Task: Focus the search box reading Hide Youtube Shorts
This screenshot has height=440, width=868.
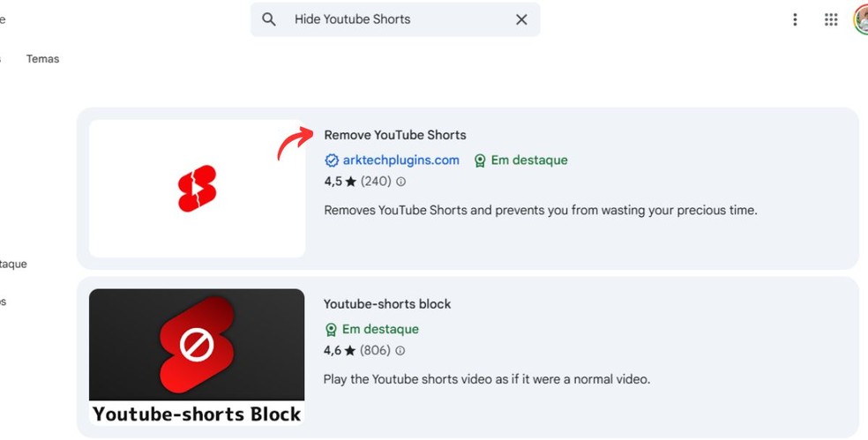Action: (395, 19)
